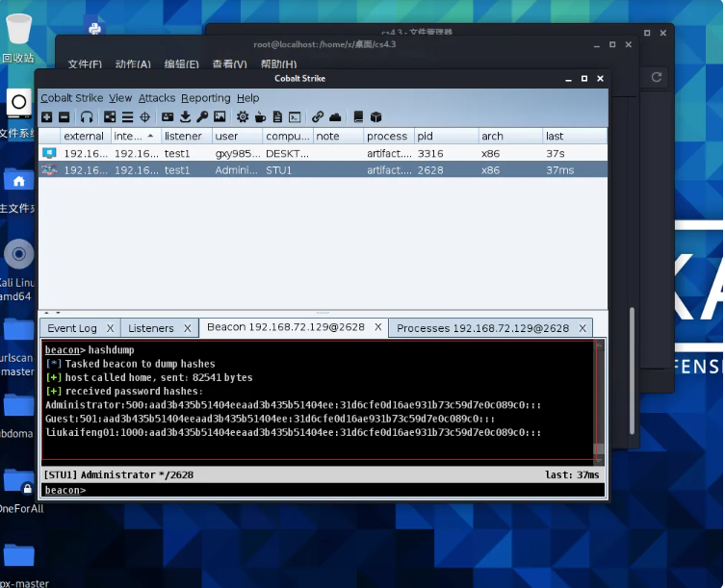Click the plus connect-to-team-server icon
This screenshot has width=725, height=588.
click(47, 117)
